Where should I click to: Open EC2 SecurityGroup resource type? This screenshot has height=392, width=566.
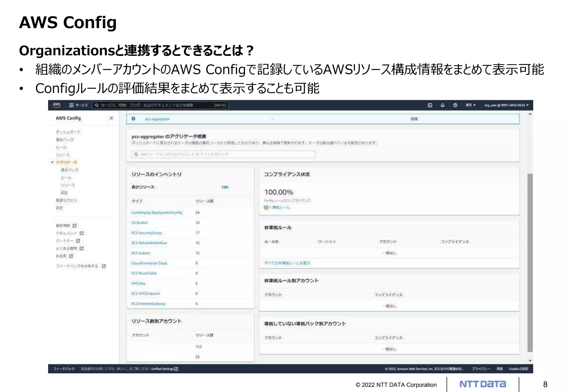point(146,233)
